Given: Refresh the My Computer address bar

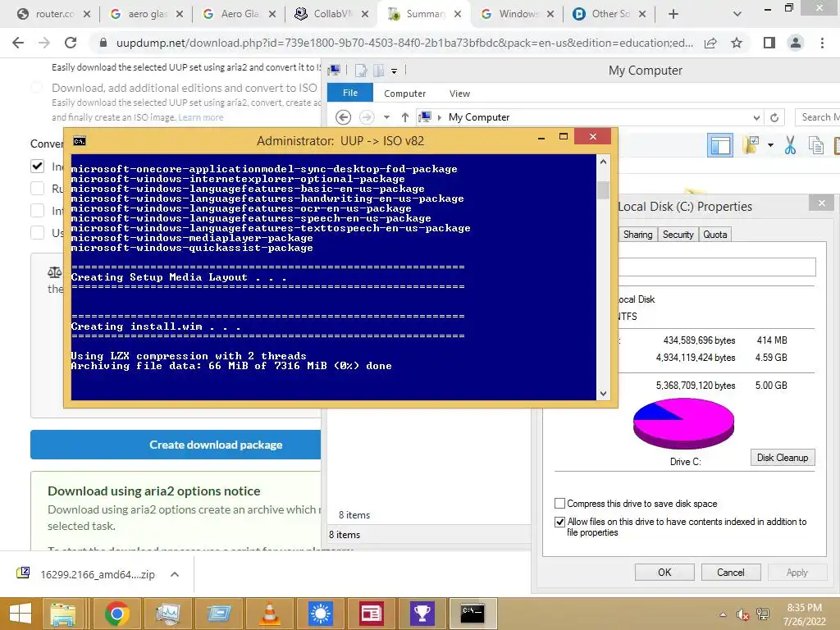Looking at the screenshot, I should pos(774,116).
